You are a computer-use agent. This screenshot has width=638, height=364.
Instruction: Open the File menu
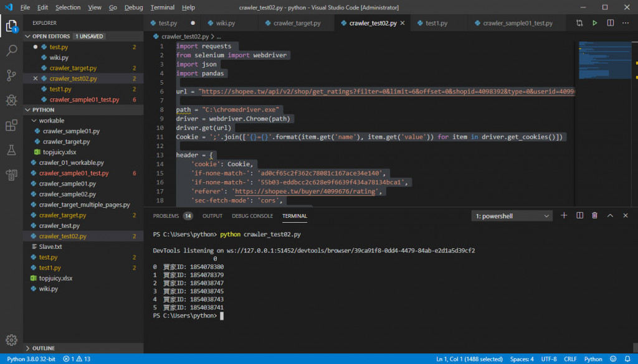(25, 7)
